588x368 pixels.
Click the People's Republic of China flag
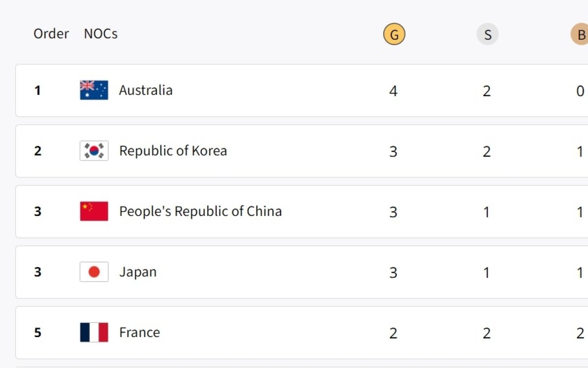pos(94,211)
